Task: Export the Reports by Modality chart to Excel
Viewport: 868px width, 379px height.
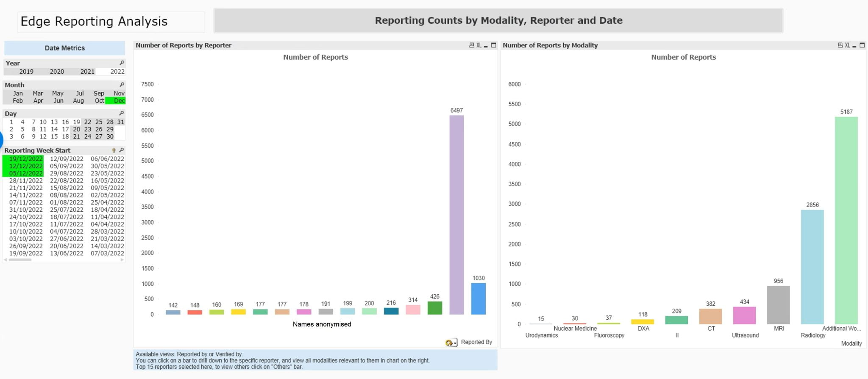Action: [847, 45]
